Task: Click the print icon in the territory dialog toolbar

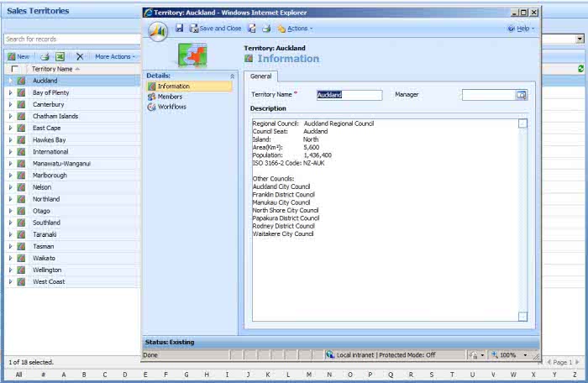Action: [265, 29]
